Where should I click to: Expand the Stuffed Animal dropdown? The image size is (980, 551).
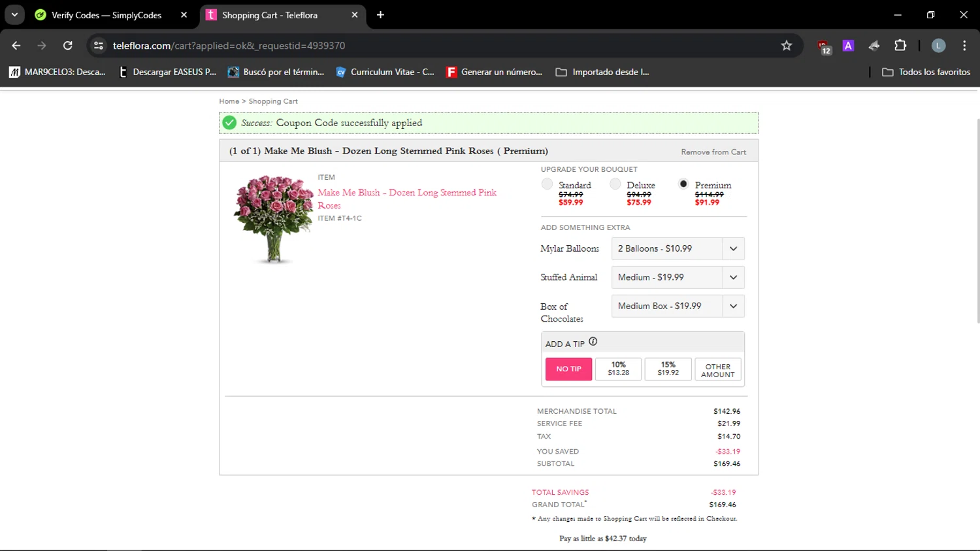[678, 277]
